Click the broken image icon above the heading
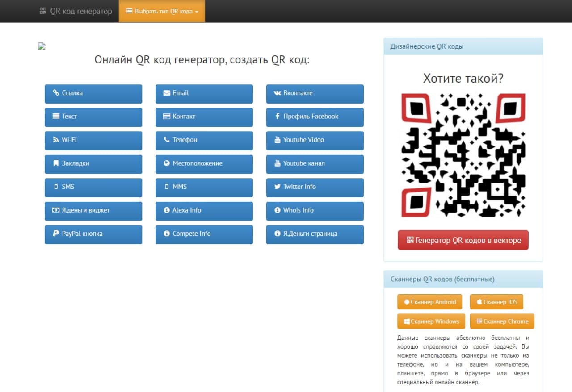 [42, 46]
